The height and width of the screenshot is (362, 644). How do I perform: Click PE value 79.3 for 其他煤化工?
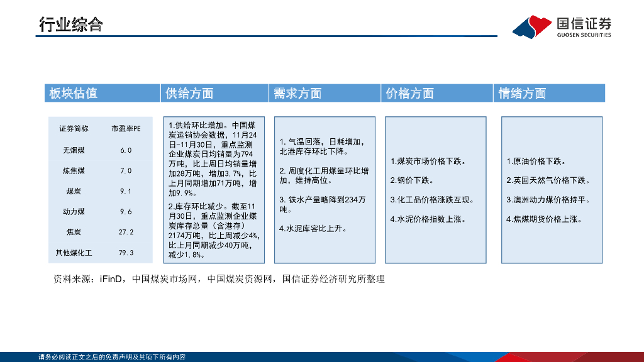tap(126, 253)
